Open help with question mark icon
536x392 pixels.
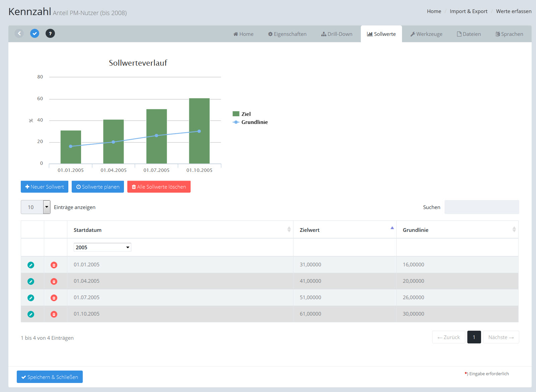click(x=50, y=34)
